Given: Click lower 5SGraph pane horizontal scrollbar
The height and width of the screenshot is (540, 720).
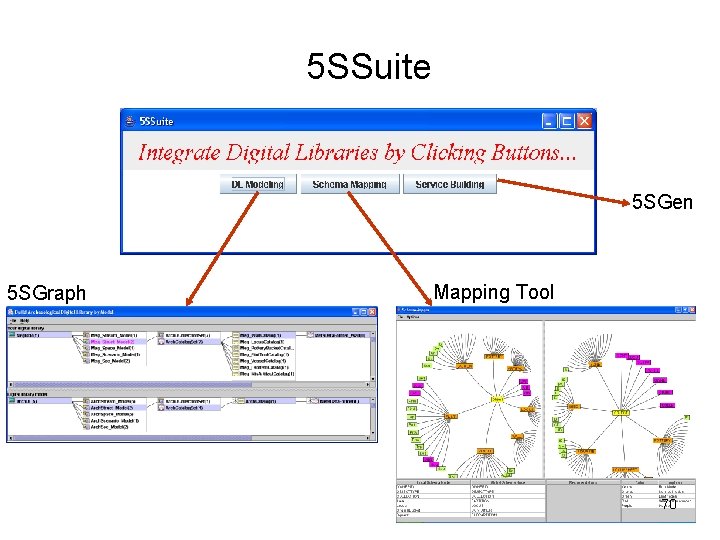Looking at the screenshot, I should tap(190, 438).
